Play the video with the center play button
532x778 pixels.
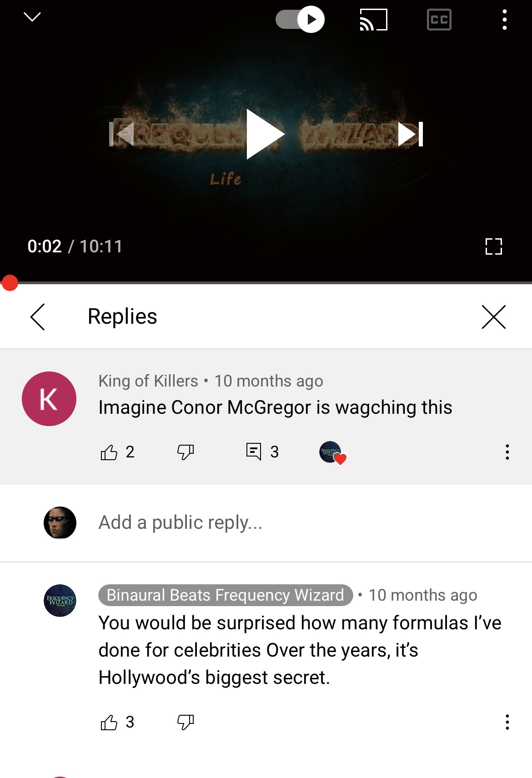pyautogui.click(x=266, y=134)
